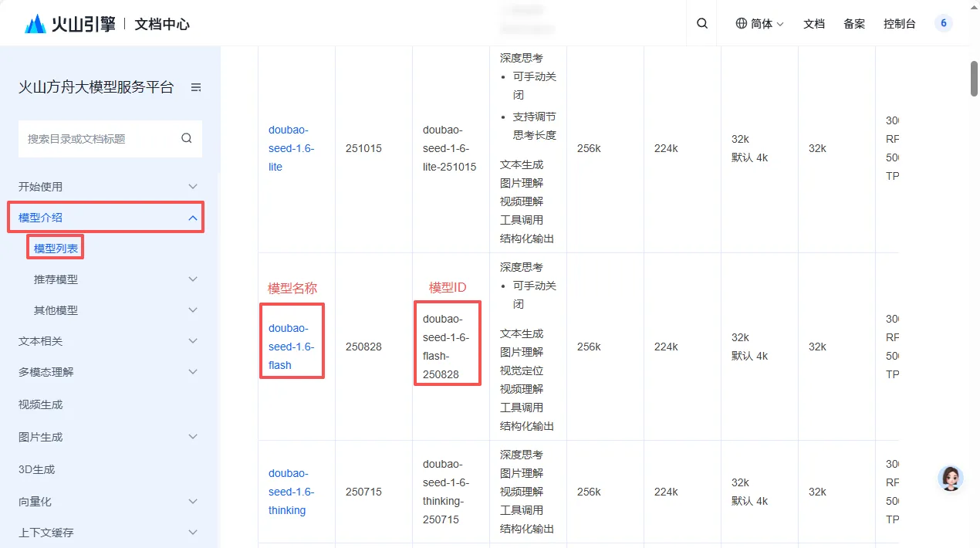Click the blue notification badge showing 6

point(943,22)
